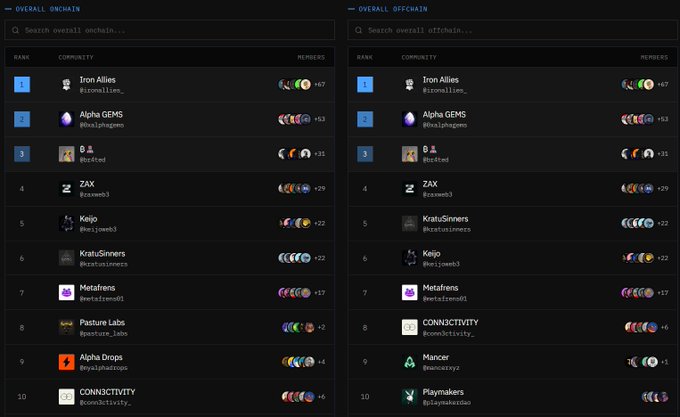Screen dimensions: 680x417
Task: Click @0xalphagems handle in Offchain table
Action: [445, 125]
